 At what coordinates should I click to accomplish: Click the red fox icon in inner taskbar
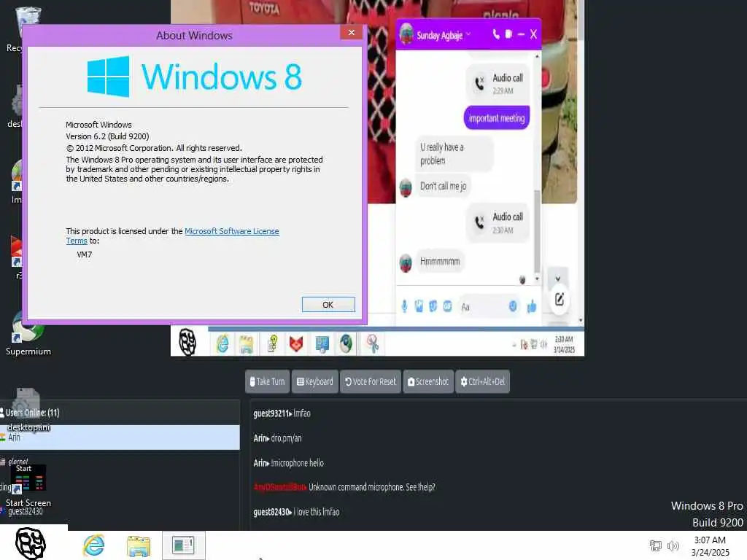[296, 344]
